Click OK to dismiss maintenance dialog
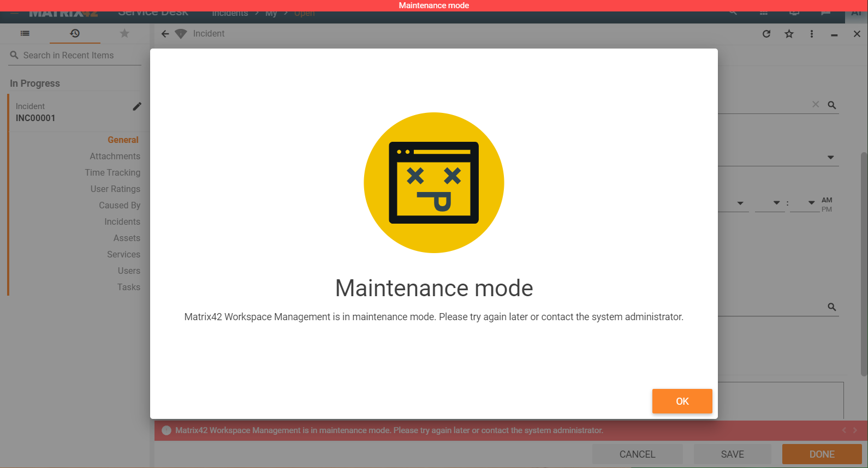Image resolution: width=868 pixels, height=468 pixels. click(x=682, y=401)
